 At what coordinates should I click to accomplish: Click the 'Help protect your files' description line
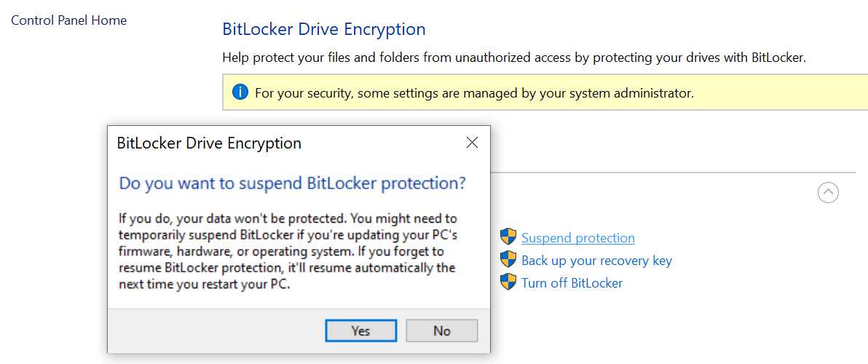click(513, 58)
